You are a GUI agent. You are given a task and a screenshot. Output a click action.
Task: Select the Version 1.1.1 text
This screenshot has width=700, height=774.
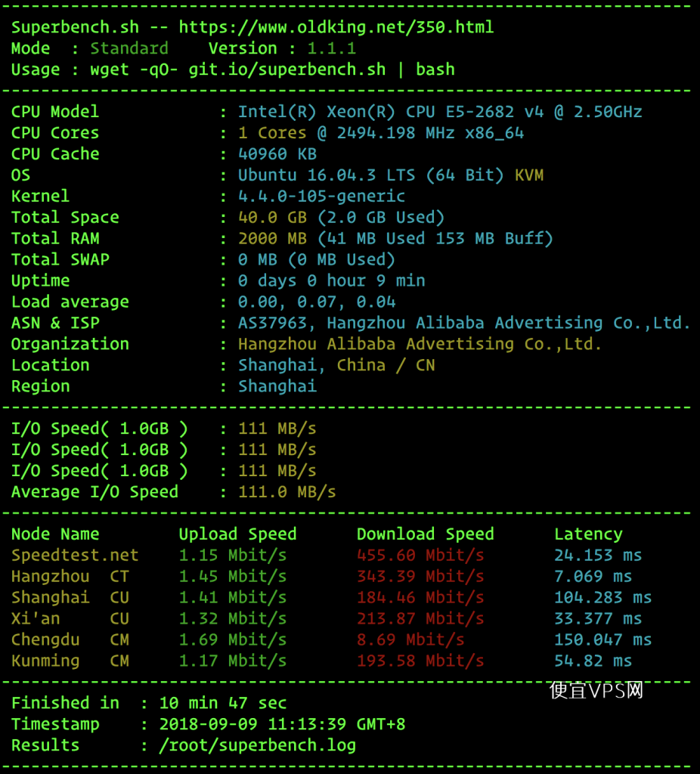pyautogui.click(x=282, y=48)
